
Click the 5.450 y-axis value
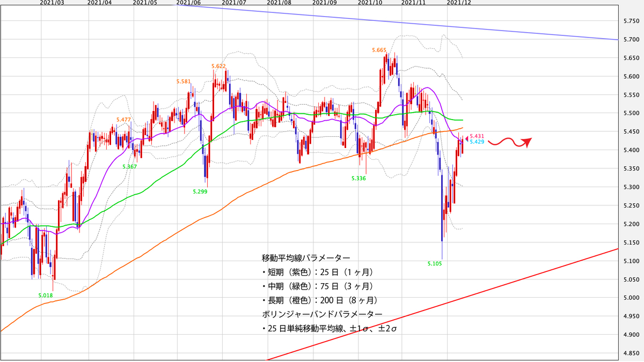(x=630, y=131)
